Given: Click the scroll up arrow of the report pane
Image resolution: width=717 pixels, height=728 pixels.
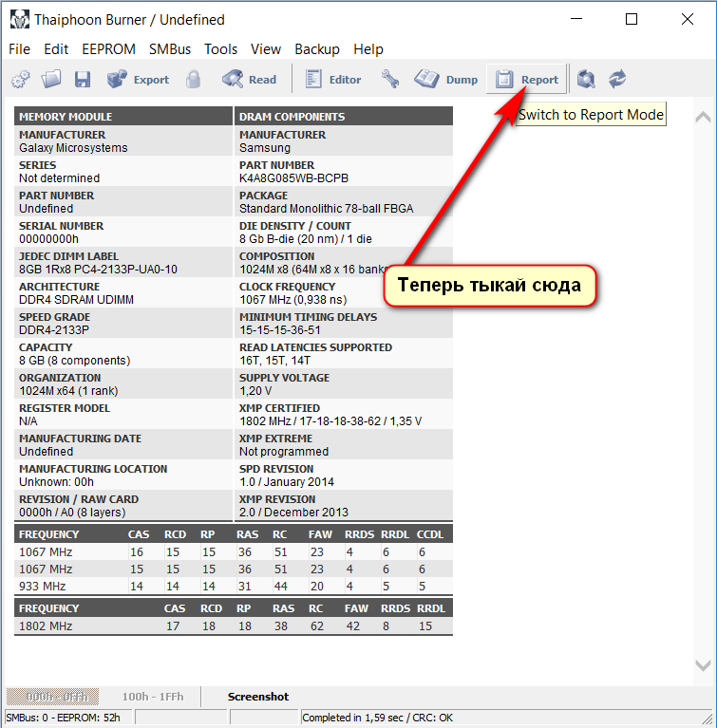Looking at the screenshot, I should click(x=703, y=117).
